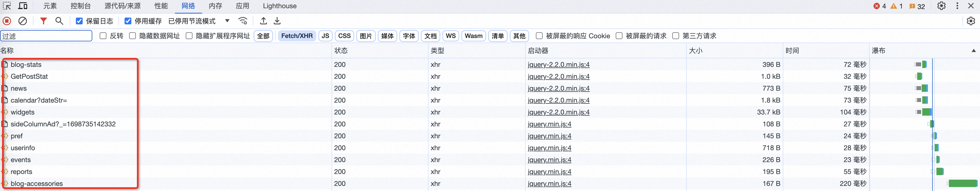
Task: Open network conditions wifi icon
Action: pos(243,21)
